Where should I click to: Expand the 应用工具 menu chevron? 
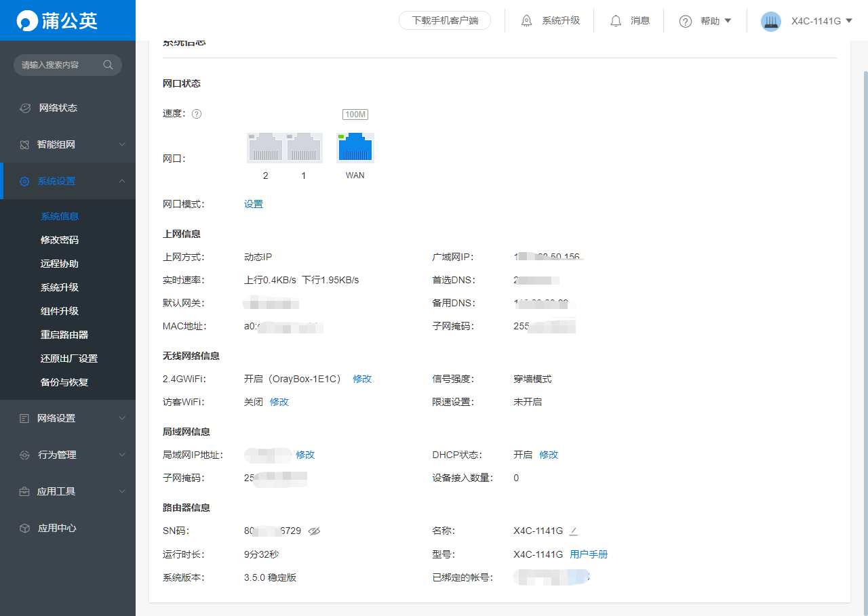point(122,491)
